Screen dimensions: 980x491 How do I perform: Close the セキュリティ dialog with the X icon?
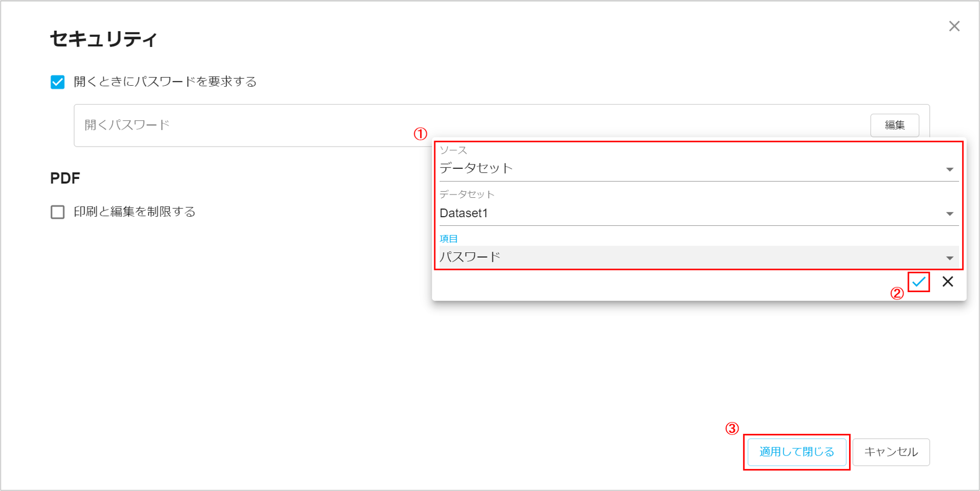(954, 26)
